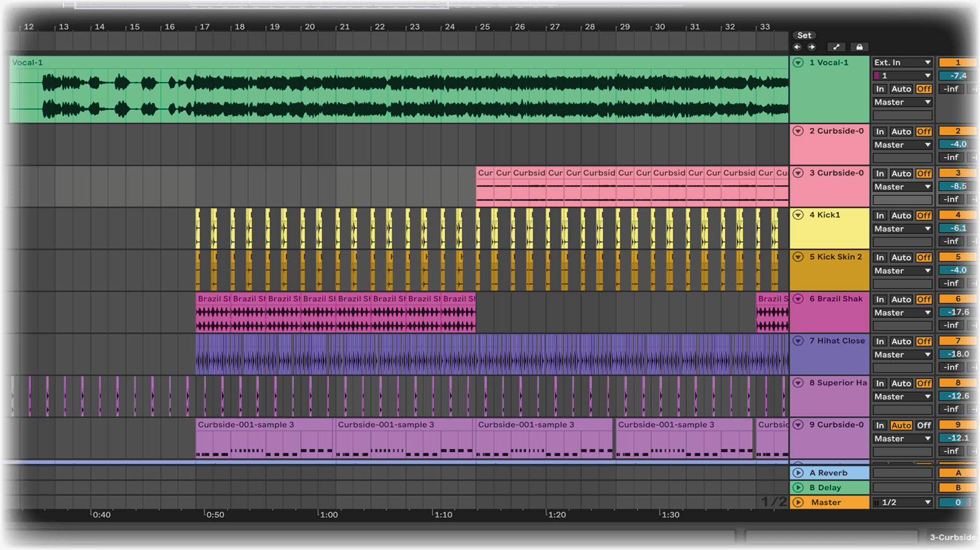Viewport: 980px width, 550px height.
Task: Switch 9 Curbside monitor to Off
Action: pyautogui.click(x=923, y=425)
